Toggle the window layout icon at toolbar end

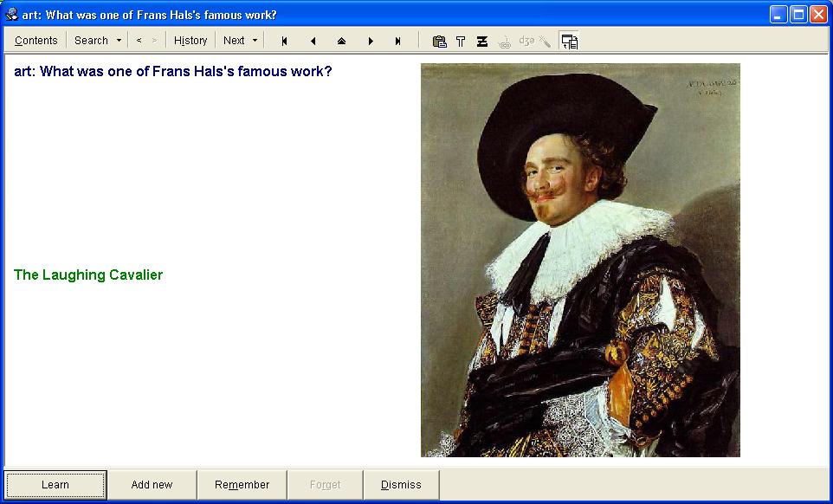(569, 41)
